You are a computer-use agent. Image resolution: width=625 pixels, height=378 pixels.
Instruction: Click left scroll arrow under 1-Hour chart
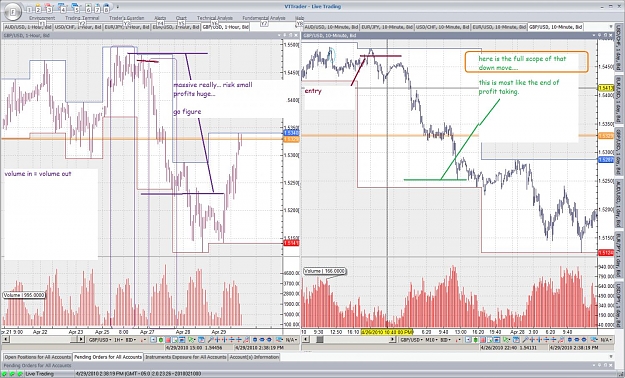point(6,340)
